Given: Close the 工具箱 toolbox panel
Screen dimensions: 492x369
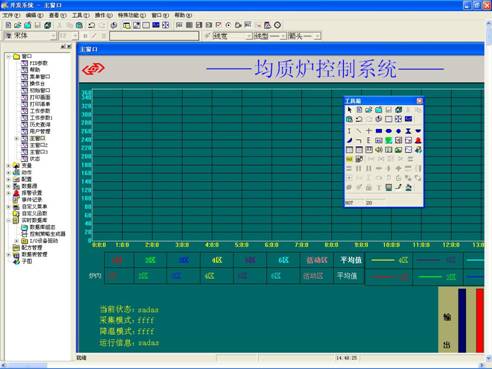Looking at the screenshot, I should [x=419, y=101].
